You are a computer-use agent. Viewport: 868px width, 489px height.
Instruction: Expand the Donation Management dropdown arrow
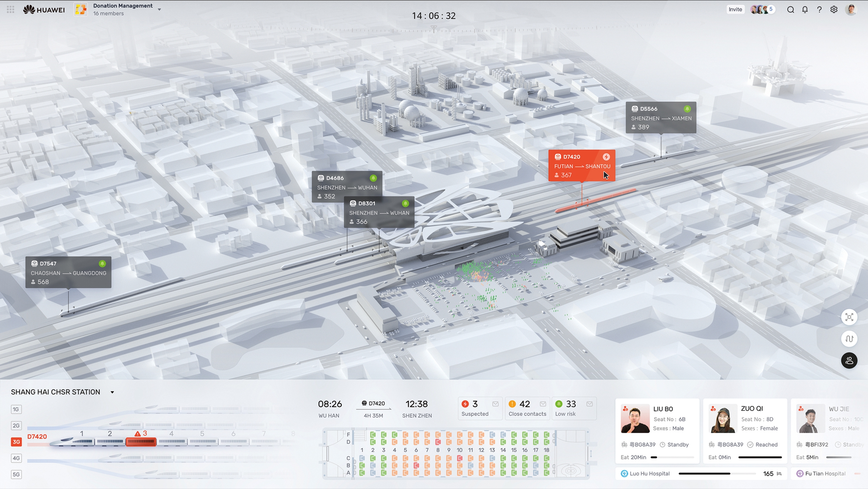(x=160, y=9)
